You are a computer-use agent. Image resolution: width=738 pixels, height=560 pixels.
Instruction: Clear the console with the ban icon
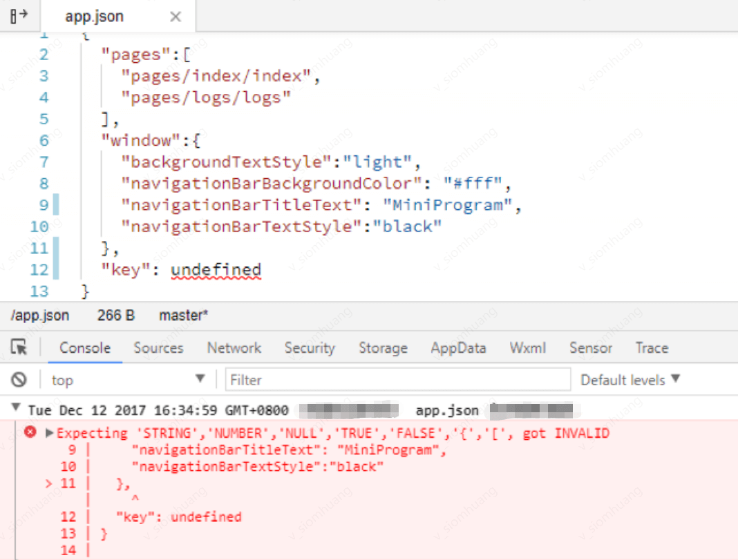click(x=19, y=380)
